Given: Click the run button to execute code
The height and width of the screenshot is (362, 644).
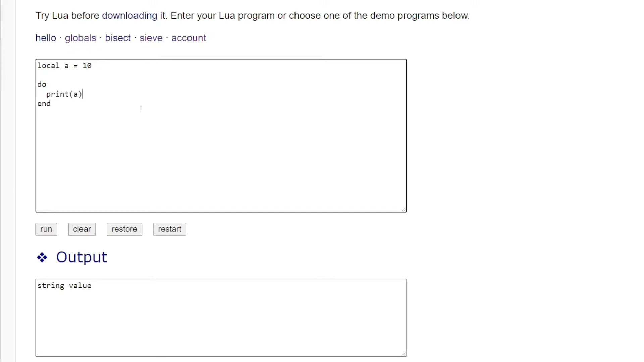Looking at the screenshot, I should [x=46, y=229].
